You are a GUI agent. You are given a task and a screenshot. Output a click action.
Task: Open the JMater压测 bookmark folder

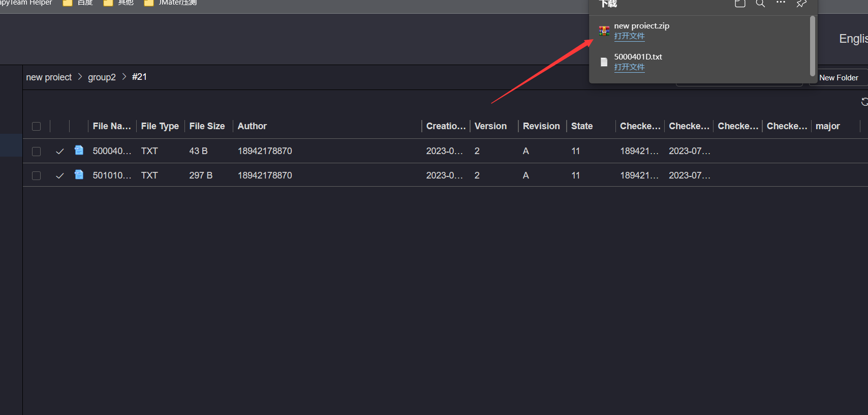(170, 3)
